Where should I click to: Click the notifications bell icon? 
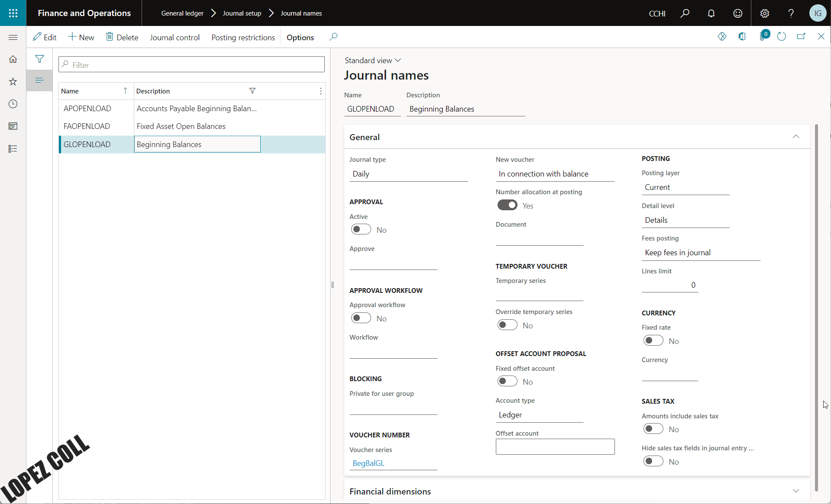tap(711, 13)
